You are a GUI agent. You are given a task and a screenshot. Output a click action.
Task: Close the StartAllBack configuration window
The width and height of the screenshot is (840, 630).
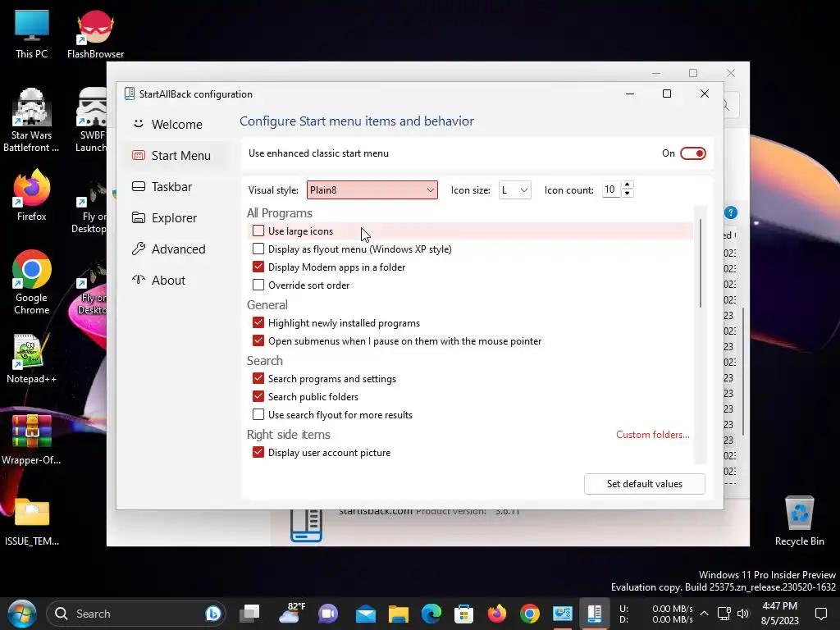coord(705,94)
